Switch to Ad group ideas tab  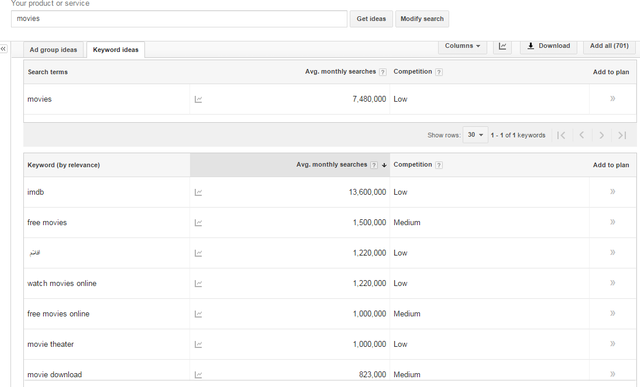coord(53,50)
